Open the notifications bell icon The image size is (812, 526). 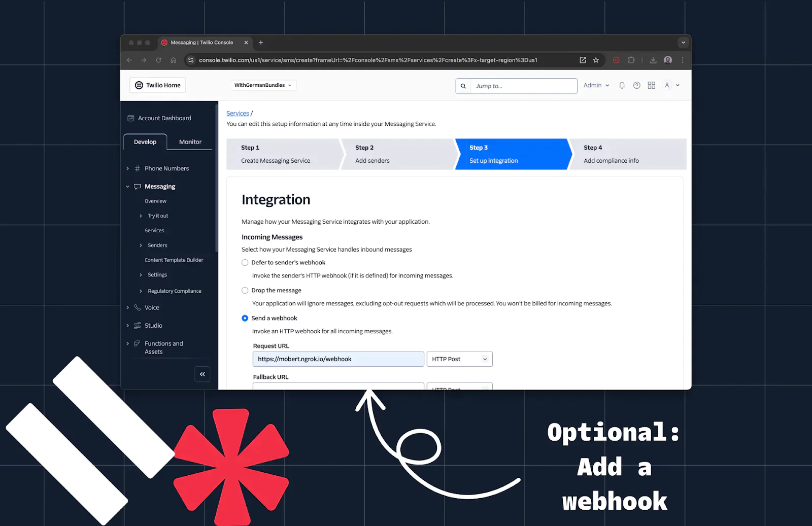(x=622, y=85)
